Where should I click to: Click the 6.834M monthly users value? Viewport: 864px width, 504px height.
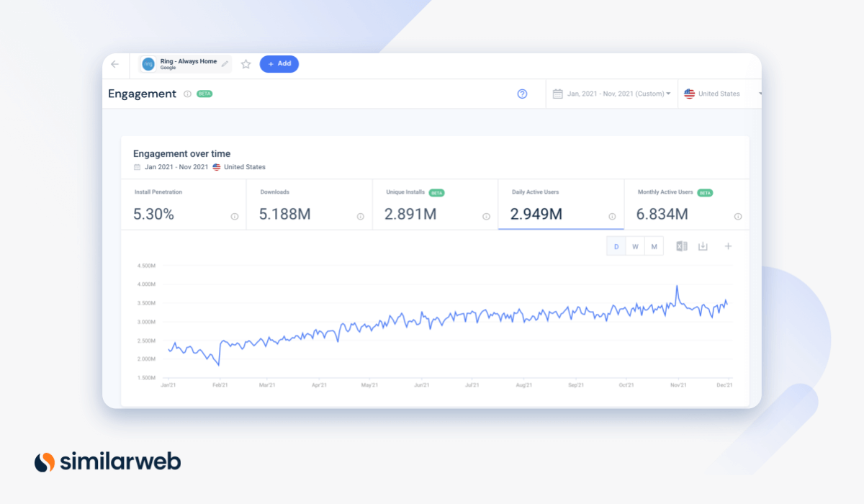coord(662,214)
